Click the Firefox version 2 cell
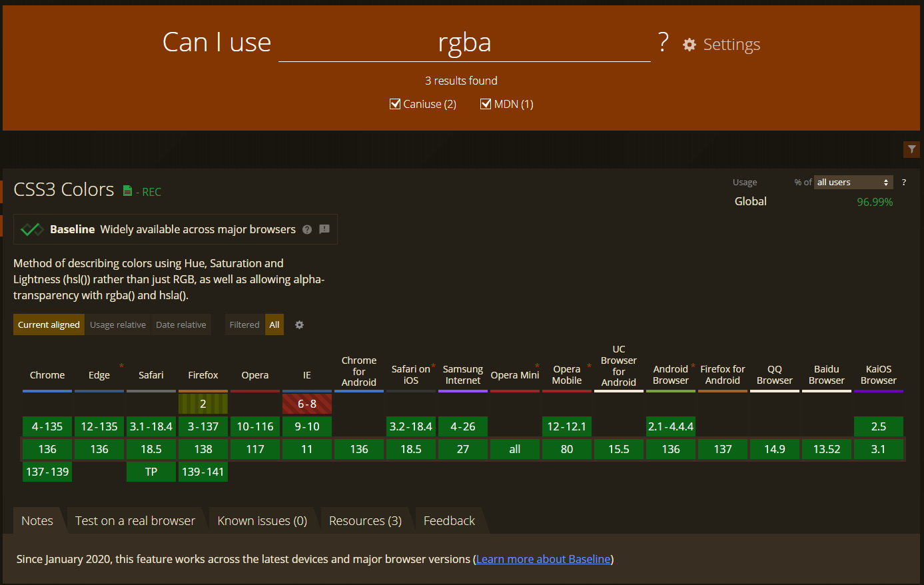This screenshot has height=585, width=924. click(203, 404)
